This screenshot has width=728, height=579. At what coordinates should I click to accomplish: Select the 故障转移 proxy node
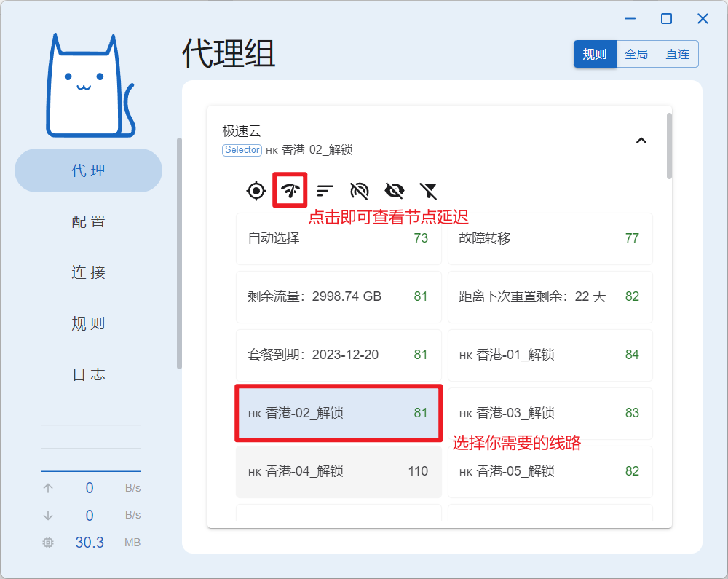pyautogui.click(x=550, y=238)
